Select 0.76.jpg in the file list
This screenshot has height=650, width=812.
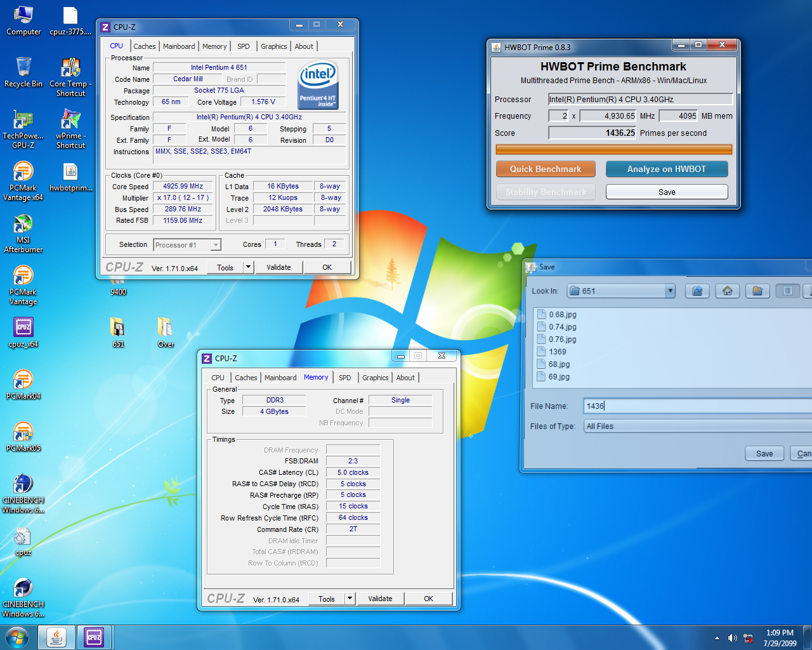[x=557, y=339]
